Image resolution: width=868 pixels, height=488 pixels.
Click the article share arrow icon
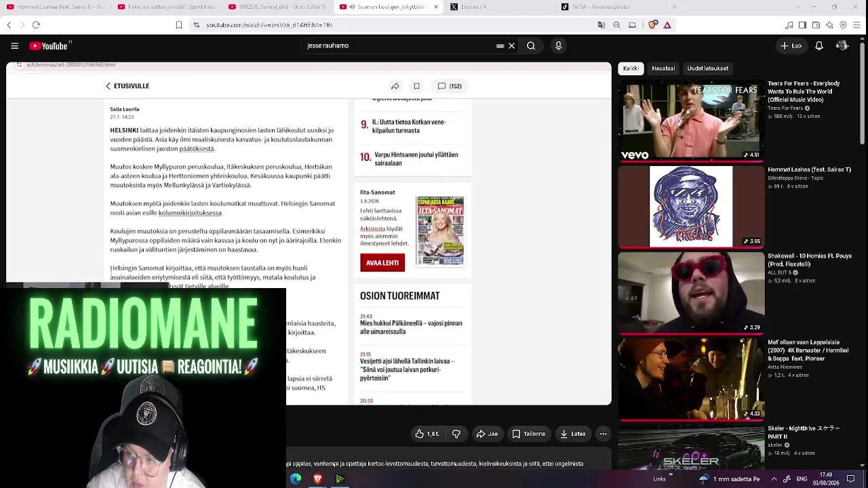click(x=395, y=86)
